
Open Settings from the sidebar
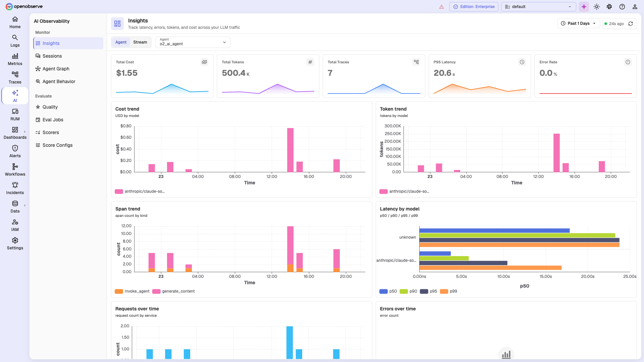coord(15,244)
